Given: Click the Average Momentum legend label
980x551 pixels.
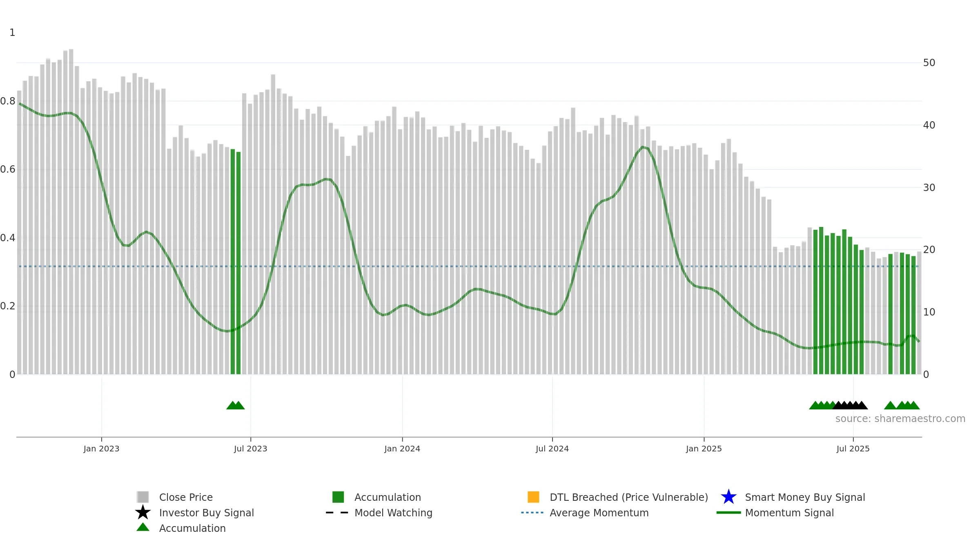Looking at the screenshot, I should click(599, 513).
